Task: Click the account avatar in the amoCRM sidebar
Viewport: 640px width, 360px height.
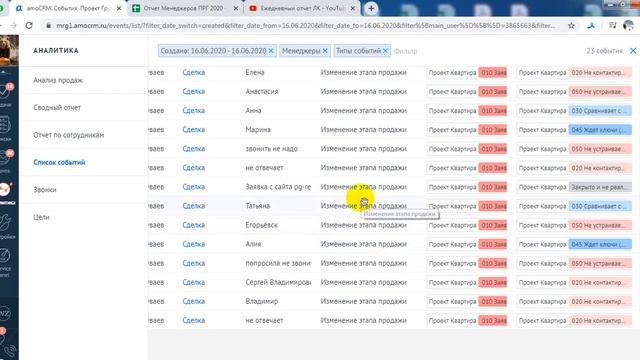Action: [x=9, y=50]
